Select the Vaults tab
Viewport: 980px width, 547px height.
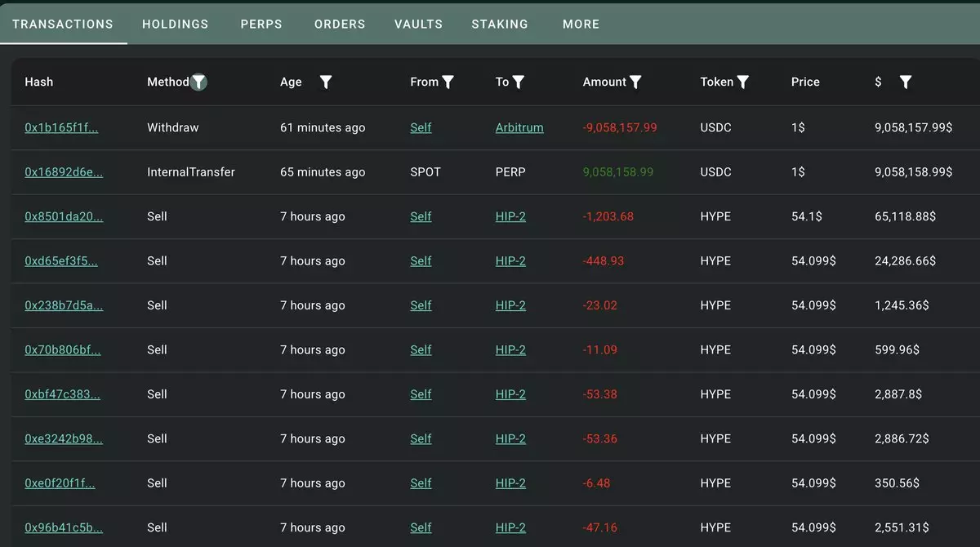pos(418,24)
